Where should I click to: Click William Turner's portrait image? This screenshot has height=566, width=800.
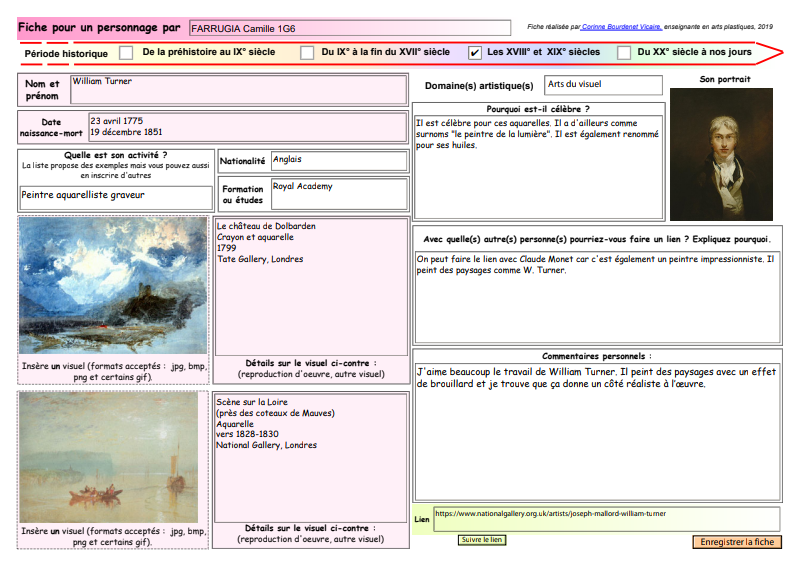(720, 154)
